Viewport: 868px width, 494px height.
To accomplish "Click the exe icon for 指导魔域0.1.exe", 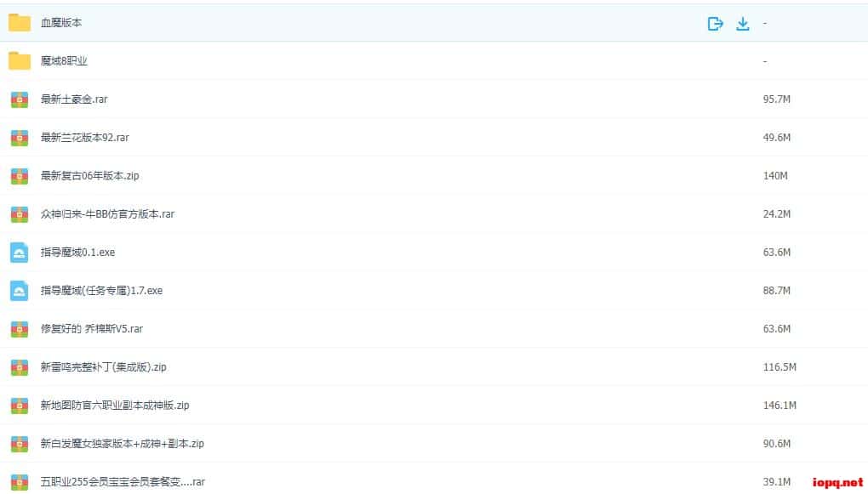I will tap(20, 253).
